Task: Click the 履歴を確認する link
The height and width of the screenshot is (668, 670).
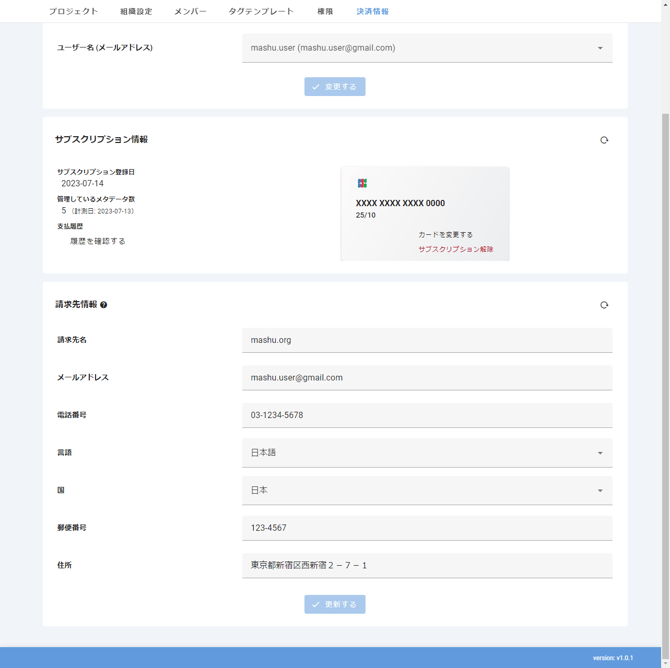Action: tap(98, 241)
